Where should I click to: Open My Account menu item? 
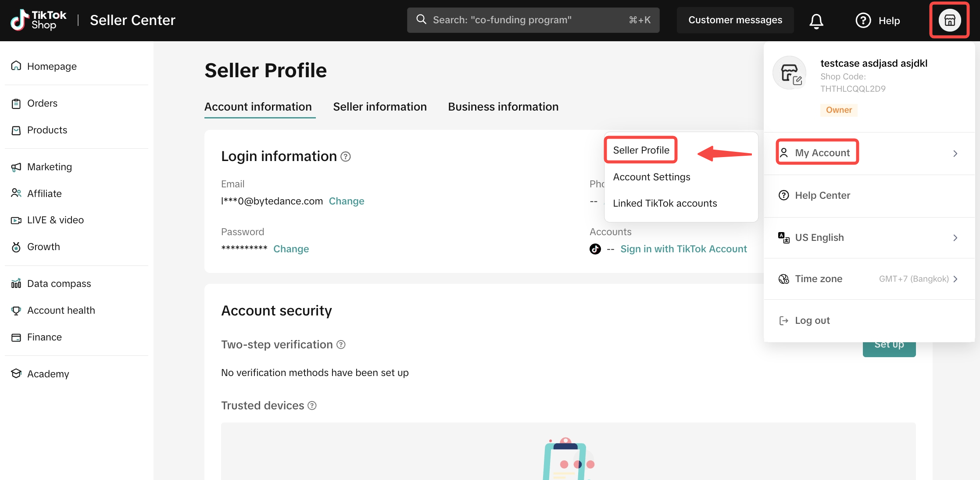tap(869, 153)
